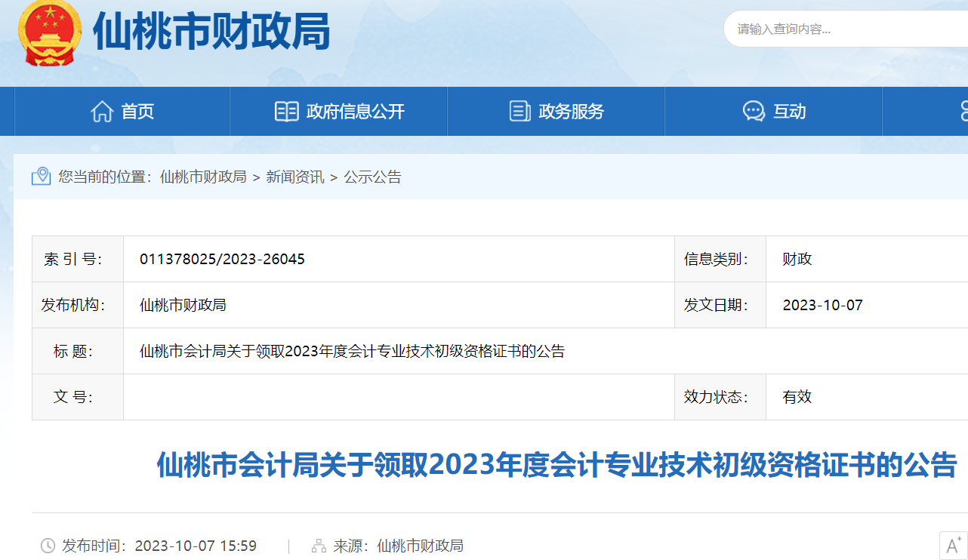Click the 信息类别 label cell
The height and width of the screenshot is (560, 968).
720,259
